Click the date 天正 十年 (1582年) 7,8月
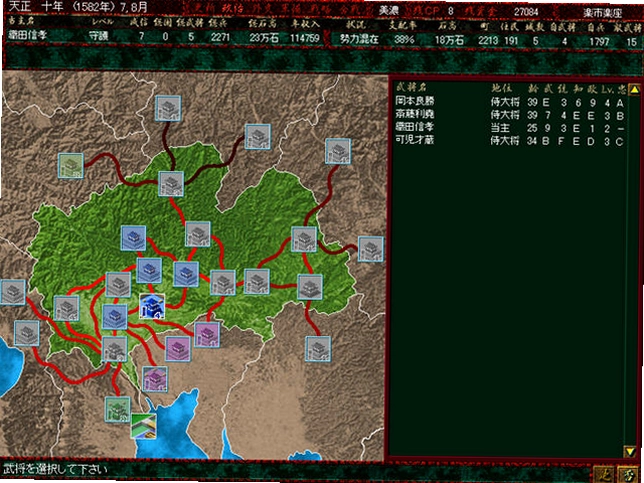 point(78,7)
